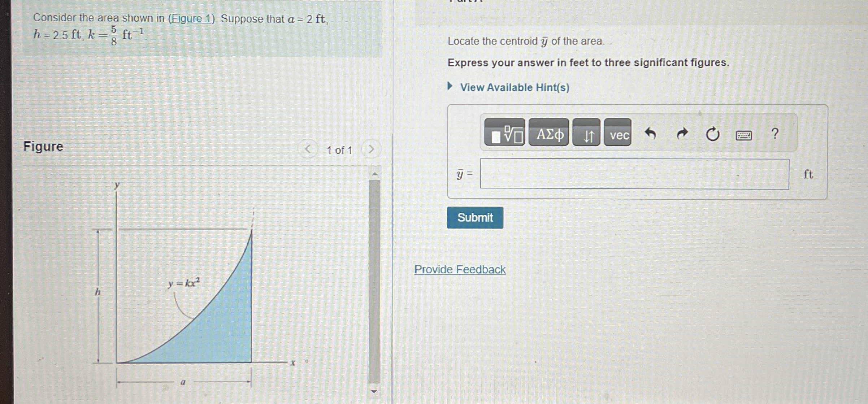
Task: Click the Submit button
Action: click(x=475, y=217)
